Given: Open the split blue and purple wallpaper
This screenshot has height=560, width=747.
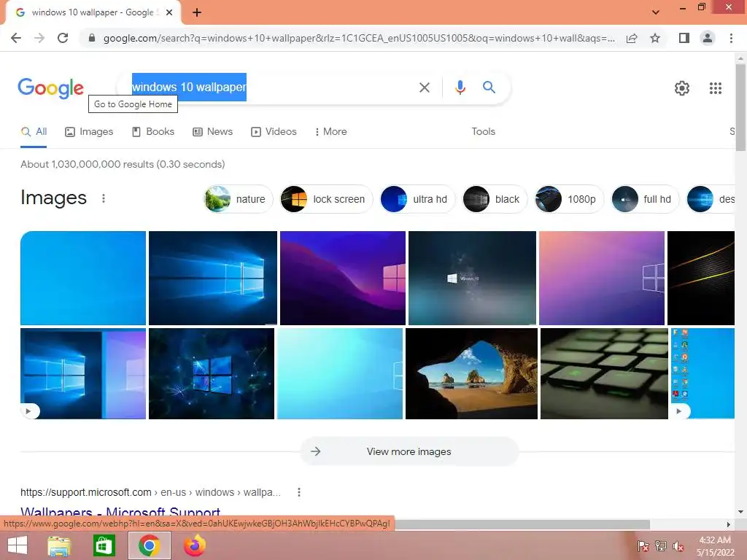Looking at the screenshot, I should 83,374.
